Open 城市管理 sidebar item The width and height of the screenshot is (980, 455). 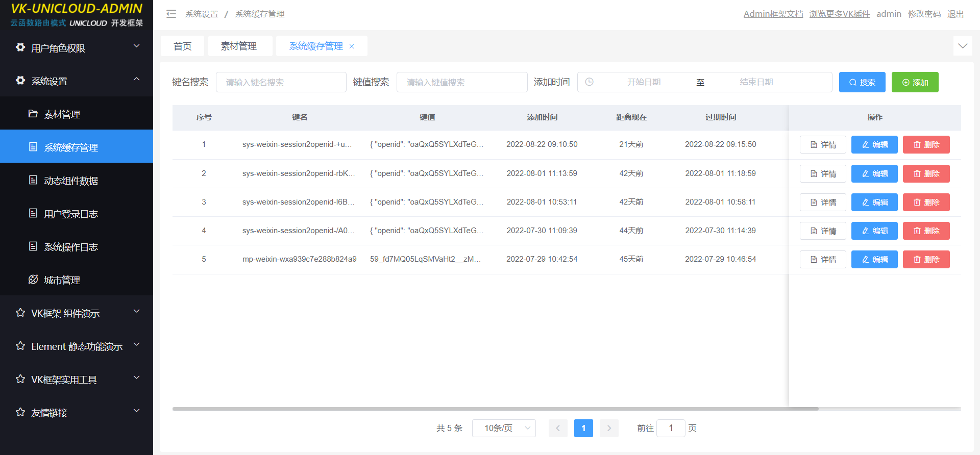tap(77, 280)
